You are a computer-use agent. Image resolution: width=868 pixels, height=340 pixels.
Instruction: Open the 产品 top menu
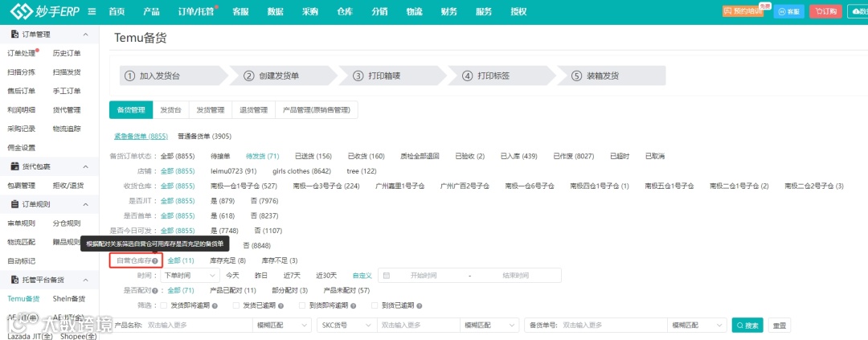151,11
